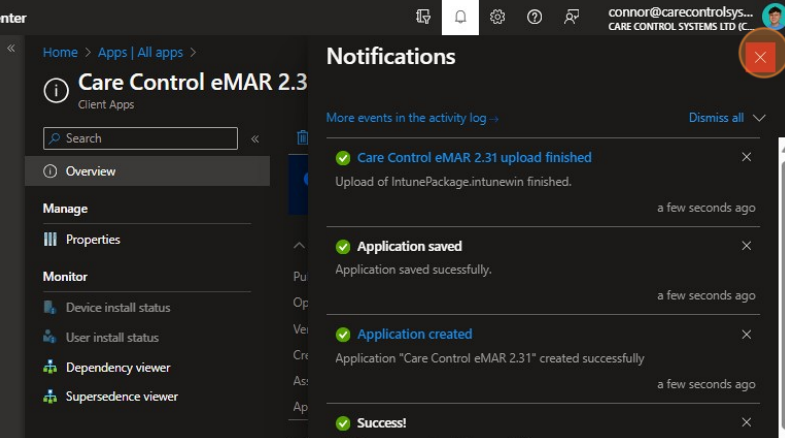Click the user account avatar
The width and height of the screenshot is (785, 438).
coord(772,17)
